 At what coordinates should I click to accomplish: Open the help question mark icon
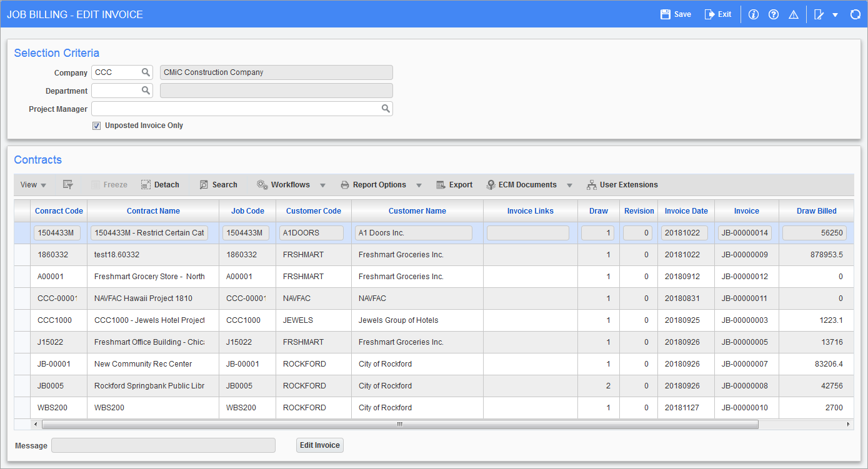point(774,14)
